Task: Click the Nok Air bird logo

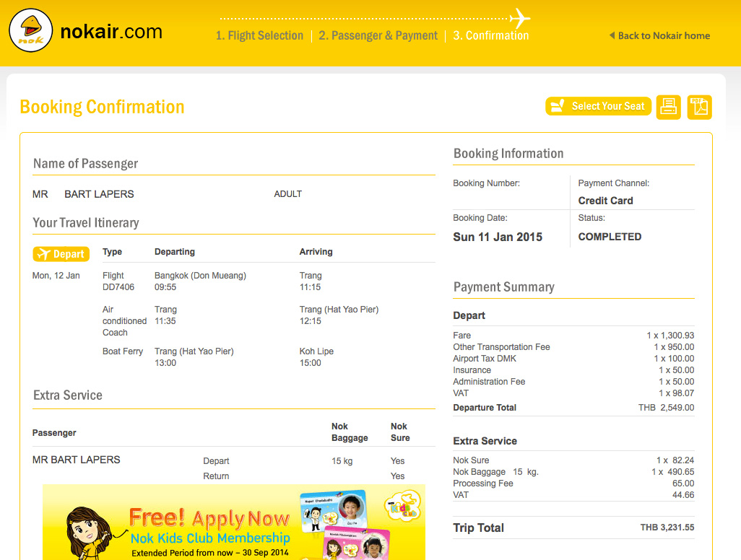Action: point(30,31)
